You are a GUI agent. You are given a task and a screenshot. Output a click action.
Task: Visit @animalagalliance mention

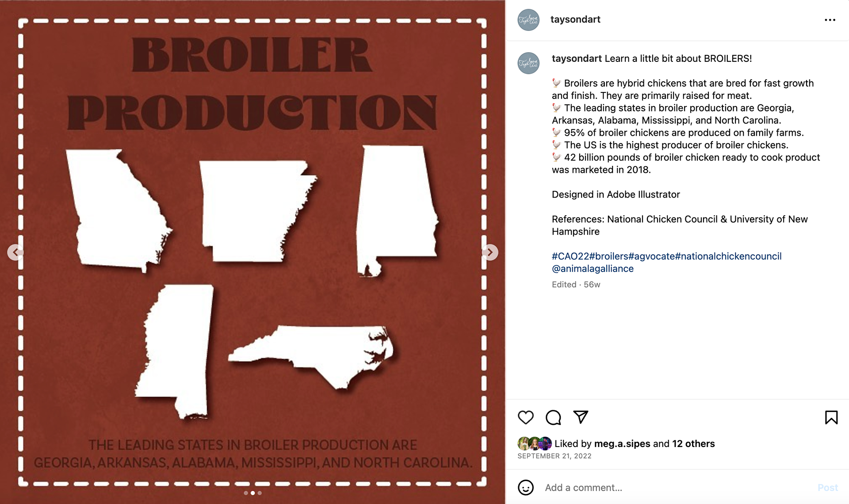click(593, 269)
